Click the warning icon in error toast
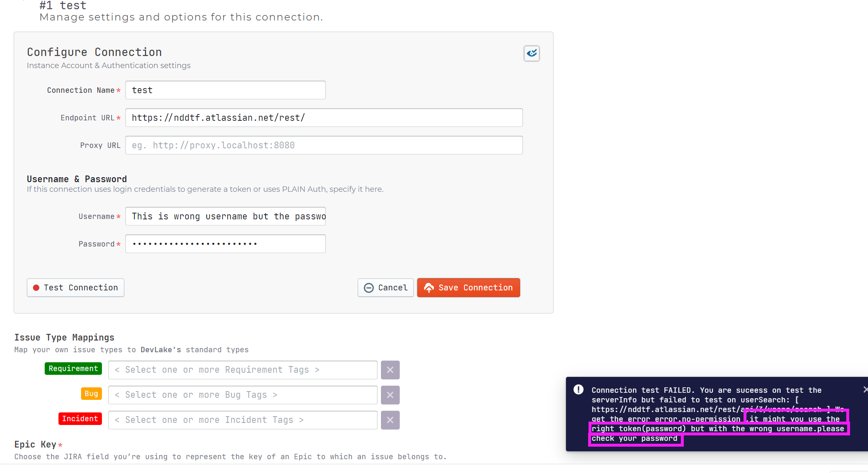The height and width of the screenshot is (473, 868). pyautogui.click(x=578, y=389)
